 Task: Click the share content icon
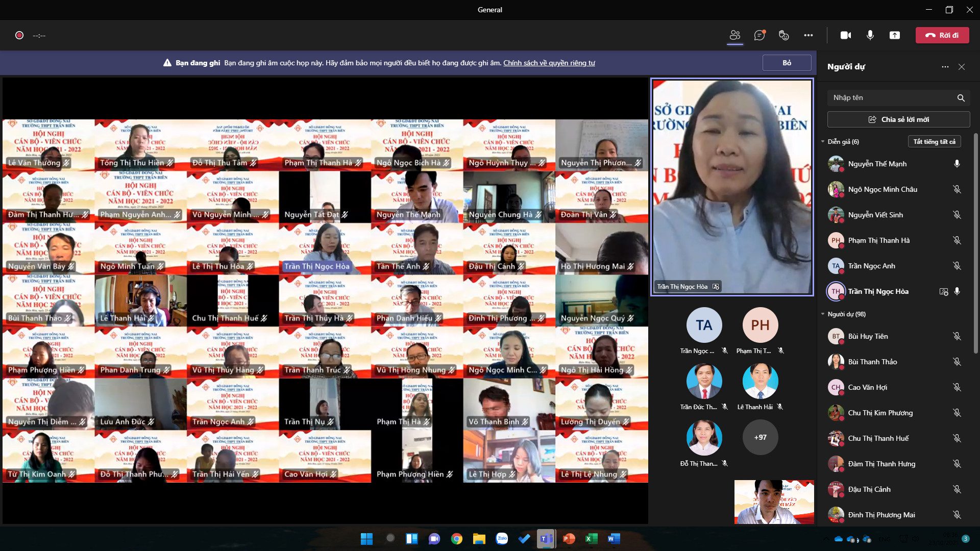[x=895, y=35]
